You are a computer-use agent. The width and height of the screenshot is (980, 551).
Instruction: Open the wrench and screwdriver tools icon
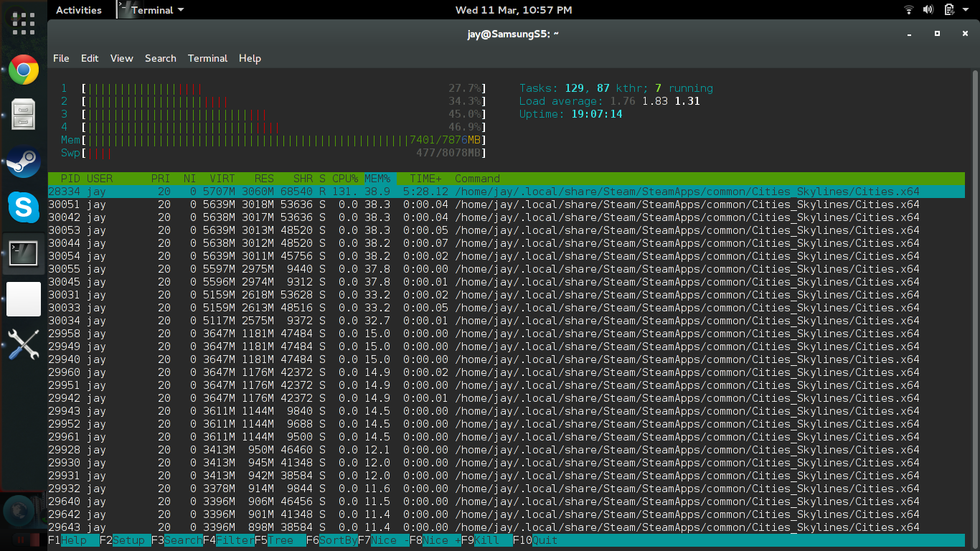[x=24, y=345]
